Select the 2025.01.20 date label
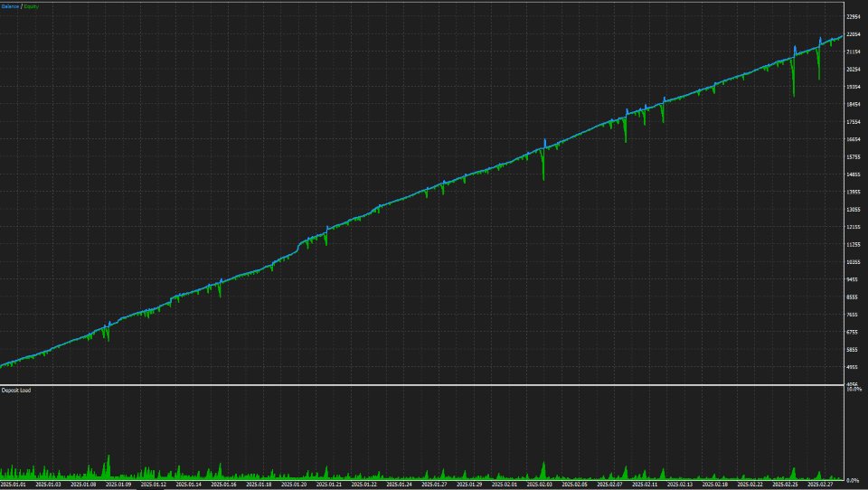 click(294, 485)
